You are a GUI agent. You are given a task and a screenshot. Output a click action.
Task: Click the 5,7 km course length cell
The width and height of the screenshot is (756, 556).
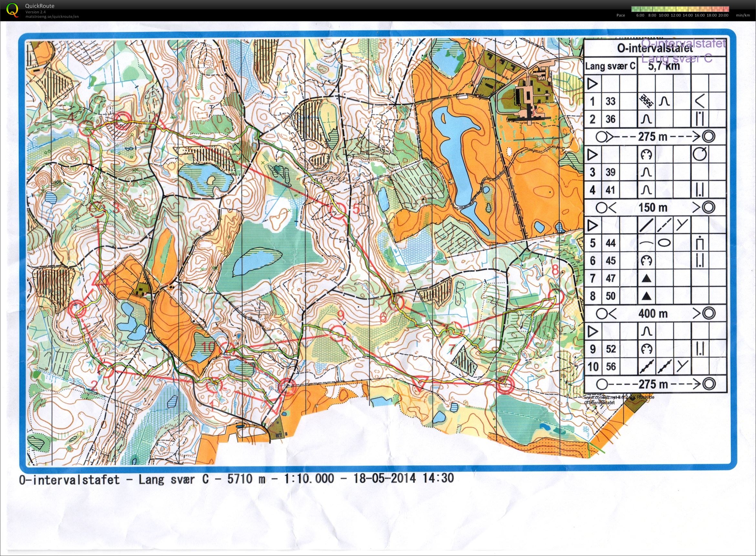tap(664, 66)
